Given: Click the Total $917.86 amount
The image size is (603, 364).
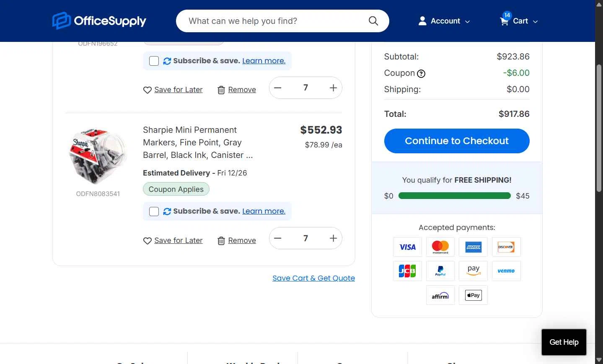Looking at the screenshot, I should [x=514, y=114].
